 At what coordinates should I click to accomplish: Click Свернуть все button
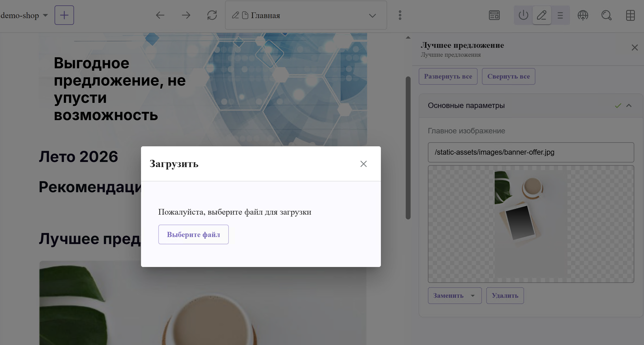tap(508, 76)
